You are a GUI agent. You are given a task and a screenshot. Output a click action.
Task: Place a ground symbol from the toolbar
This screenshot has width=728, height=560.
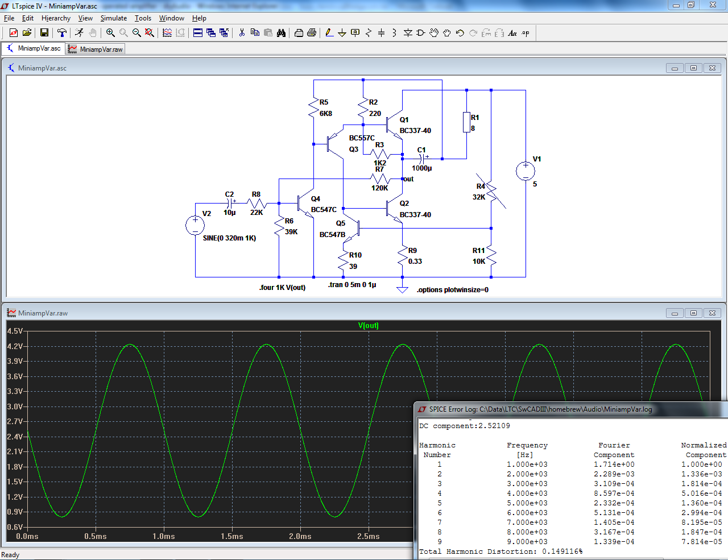tap(342, 33)
